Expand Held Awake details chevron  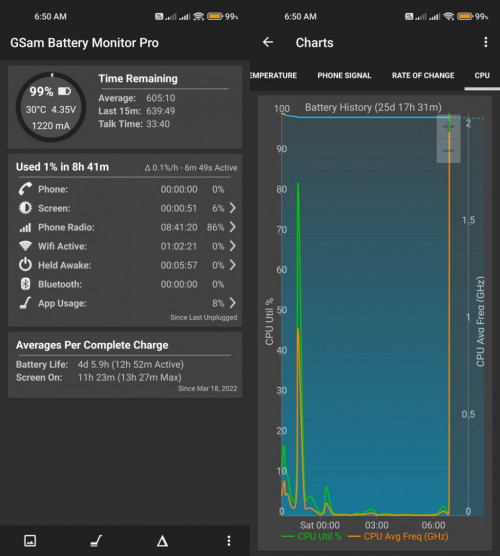coord(233,265)
